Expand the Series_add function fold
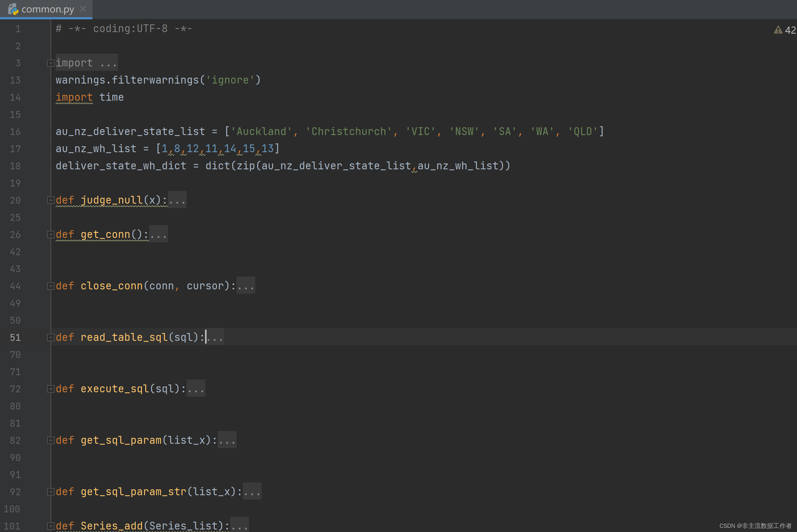Image resolution: width=797 pixels, height=532 pixels. pyautogui.click(x=51, y=526)
